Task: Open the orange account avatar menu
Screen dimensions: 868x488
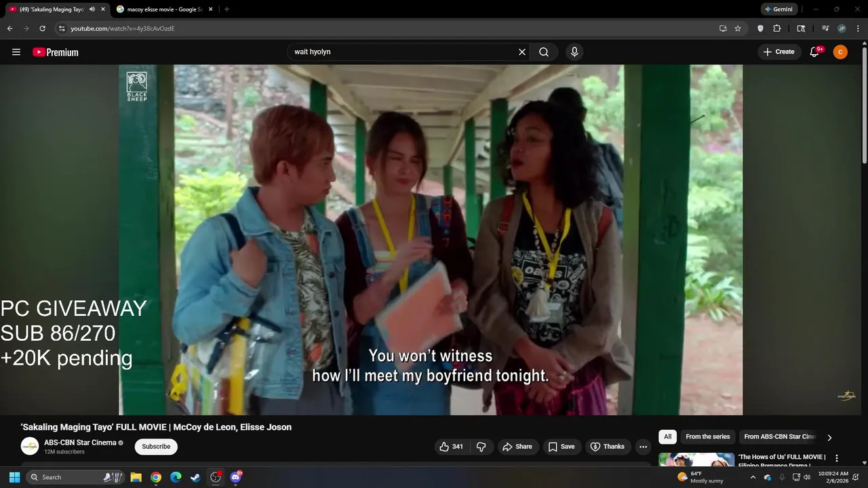Action: point(840,52)
